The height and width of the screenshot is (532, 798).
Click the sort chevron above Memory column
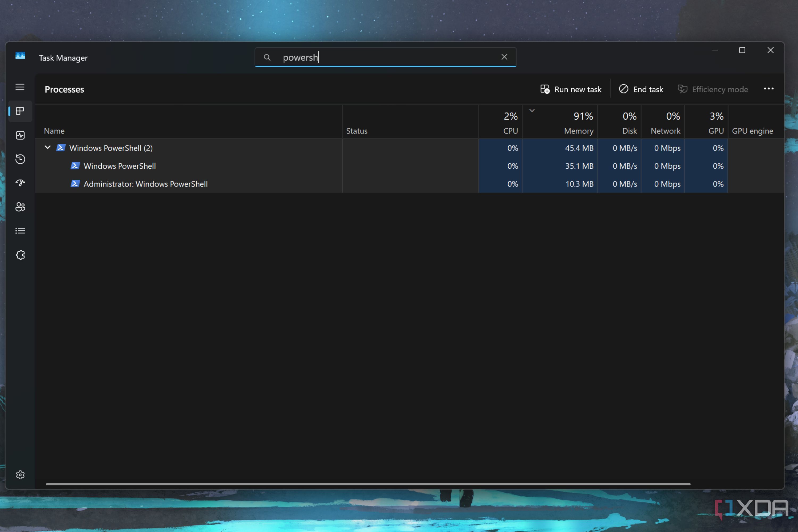532,110
